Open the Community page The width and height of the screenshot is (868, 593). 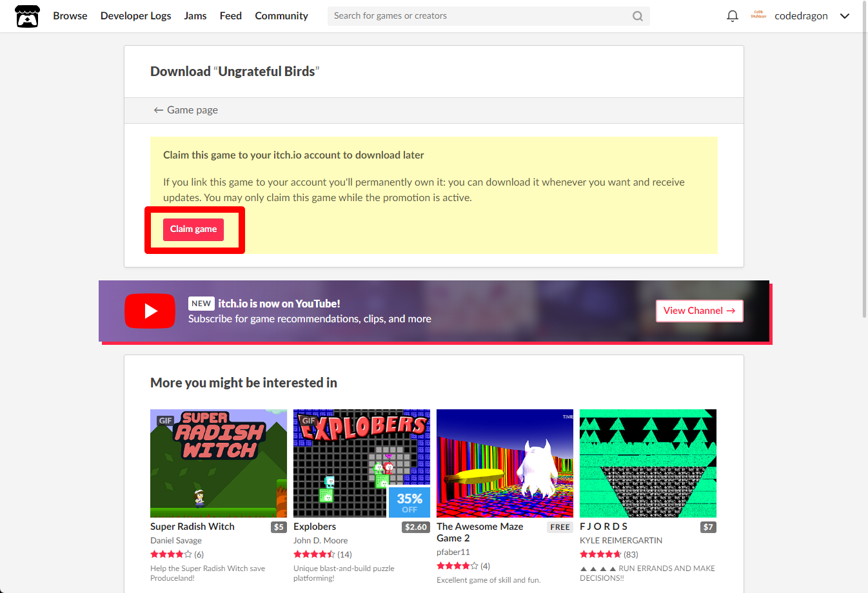(x=281, y=16)
